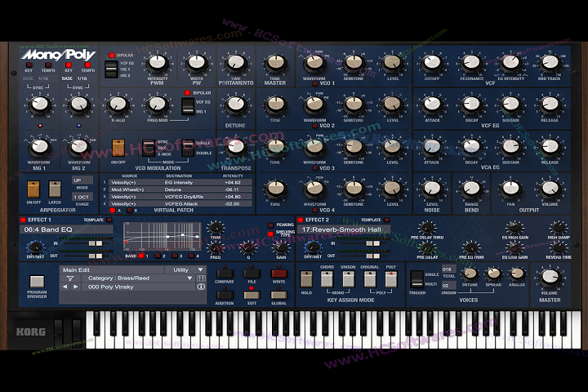This screenshot has width=588, height=392.
Task: Click the Detune knob below Portamento
Action: 236,105
